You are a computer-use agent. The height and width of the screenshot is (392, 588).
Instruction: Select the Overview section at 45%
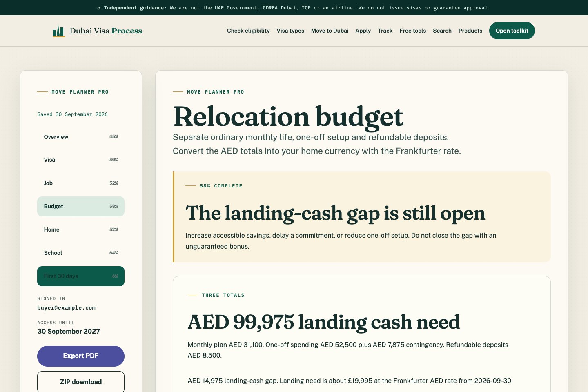pos(81,137)
